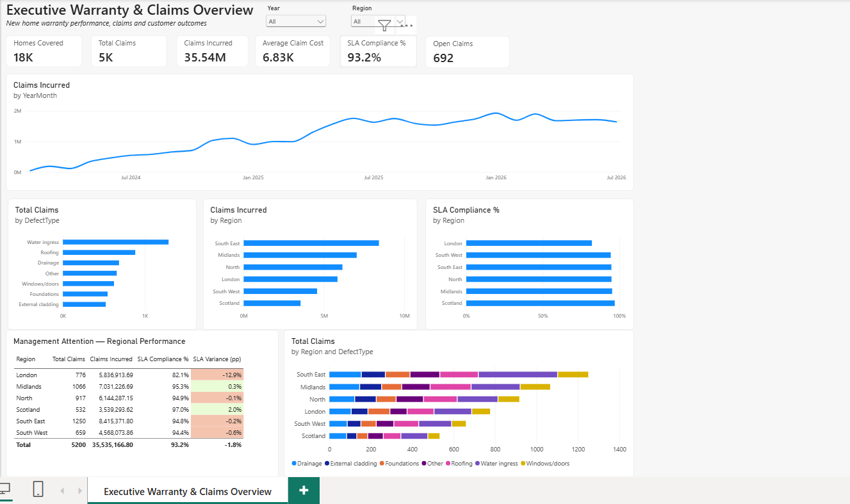The width and height of the screenshot is (850, 504).
Task: Click the total value 35,535,166.80 in the table
Action: (113, 444)
